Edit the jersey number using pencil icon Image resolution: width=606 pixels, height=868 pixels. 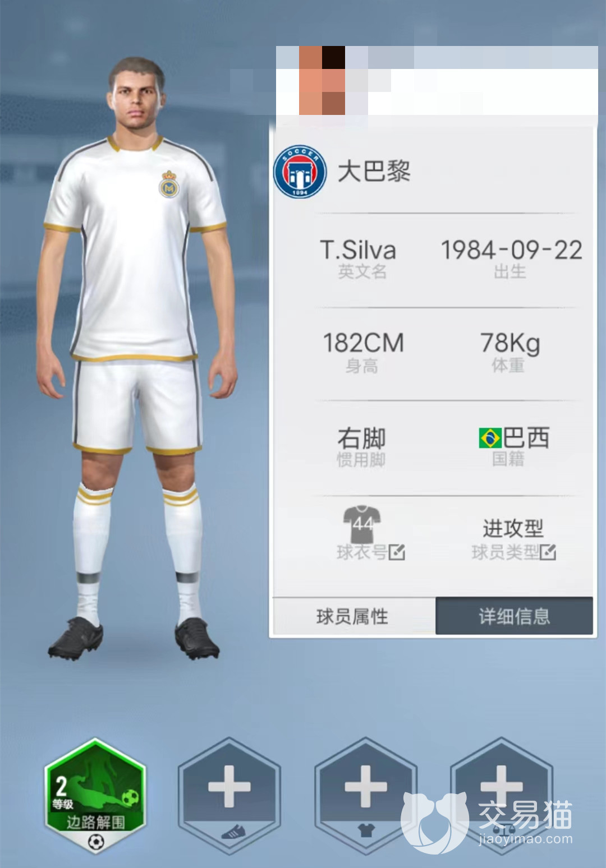pyautogui.click(x=397, y=552)
